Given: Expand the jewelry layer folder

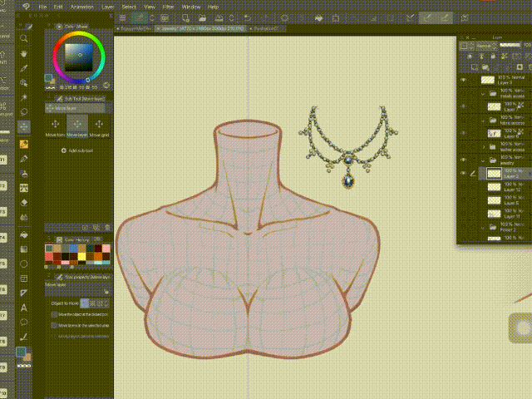Looking at the screenshot, I should (482, 159).
